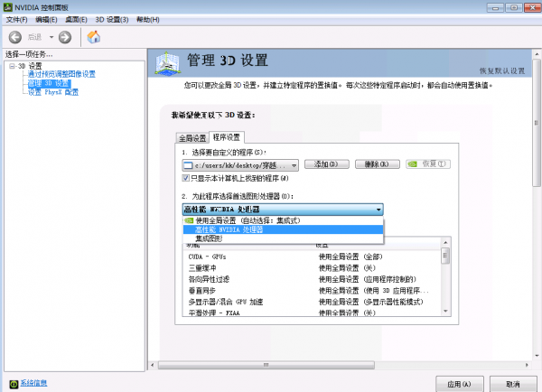Open the 文件(F) menu
Screen dimensions: 542x392
[x=16, y=20]
